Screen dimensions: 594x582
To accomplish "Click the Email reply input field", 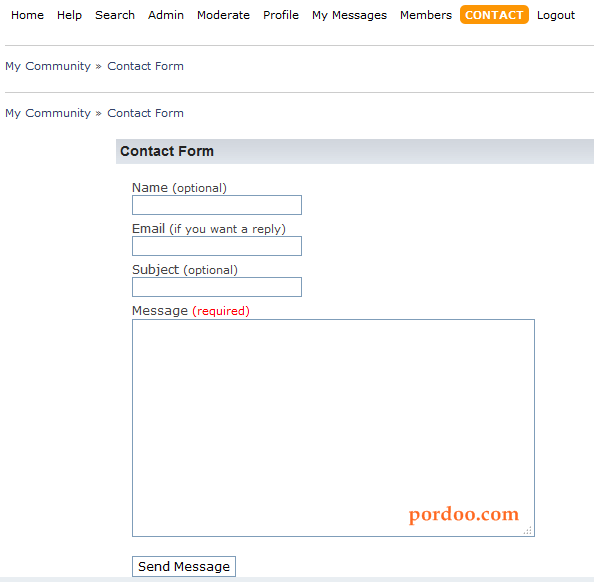I will (x=217, y=246).
